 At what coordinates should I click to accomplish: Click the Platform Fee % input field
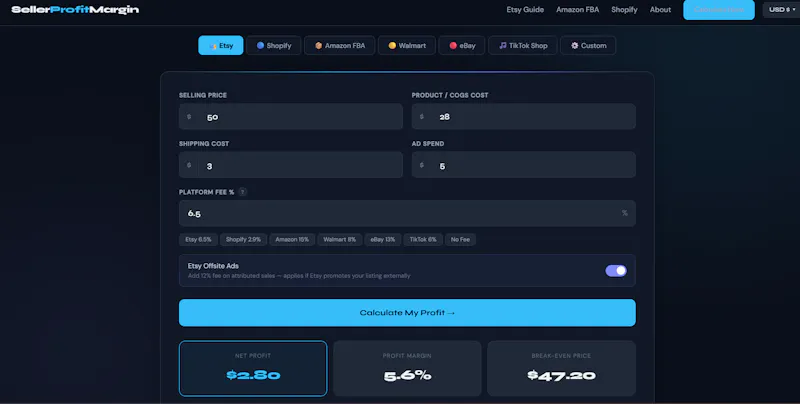coord(407,213)
